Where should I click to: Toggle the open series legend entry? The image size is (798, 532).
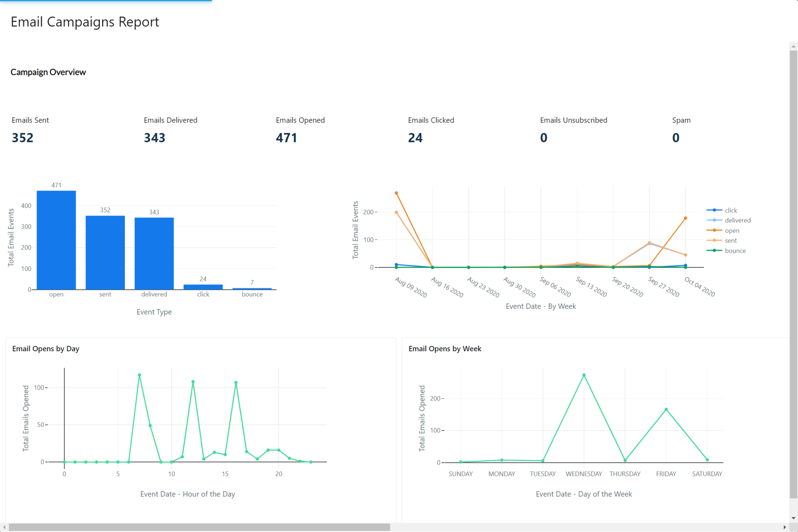tap(732, 231)
